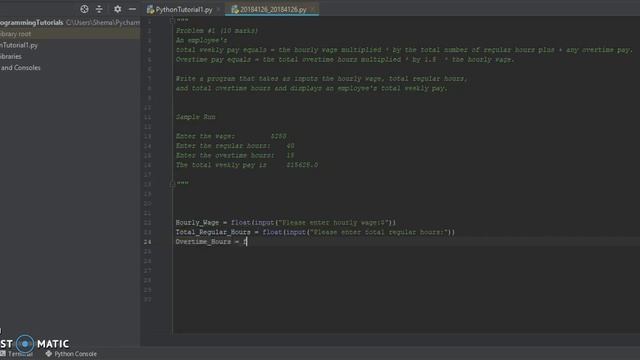Viewport: 640px width, 360px height.
Task: Open the Python Console tool window
Action: coord(71,354)
